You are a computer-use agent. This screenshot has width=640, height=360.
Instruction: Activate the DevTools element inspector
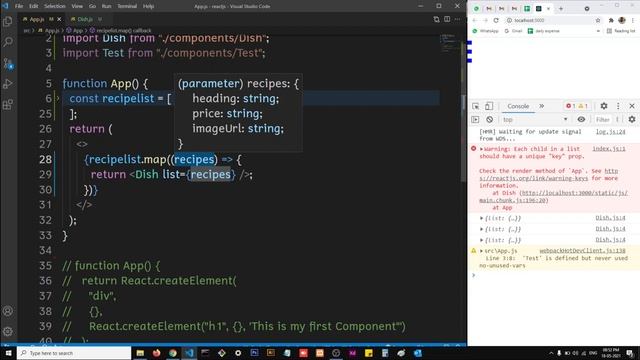tap(476, 106)
